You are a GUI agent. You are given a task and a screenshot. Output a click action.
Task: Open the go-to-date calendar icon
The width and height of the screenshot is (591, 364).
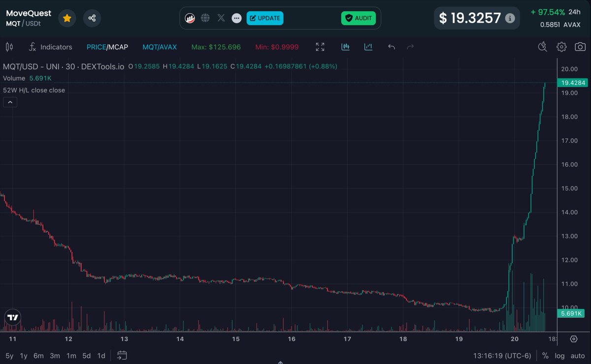122,355
